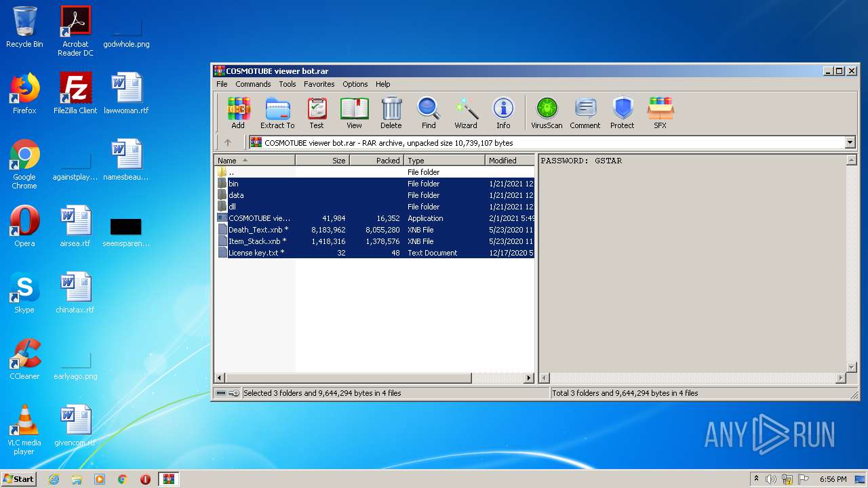Select the bin folder

pos(375,184)
